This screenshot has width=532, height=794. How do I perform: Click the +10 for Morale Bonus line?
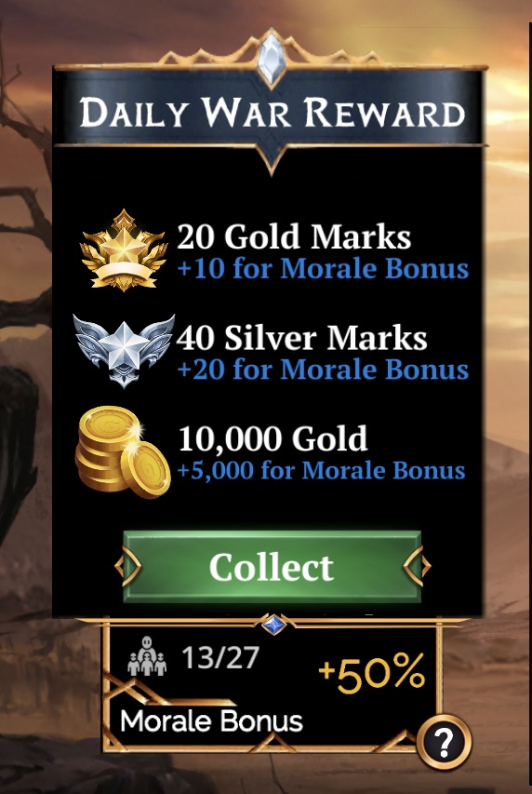coord(323,268)
